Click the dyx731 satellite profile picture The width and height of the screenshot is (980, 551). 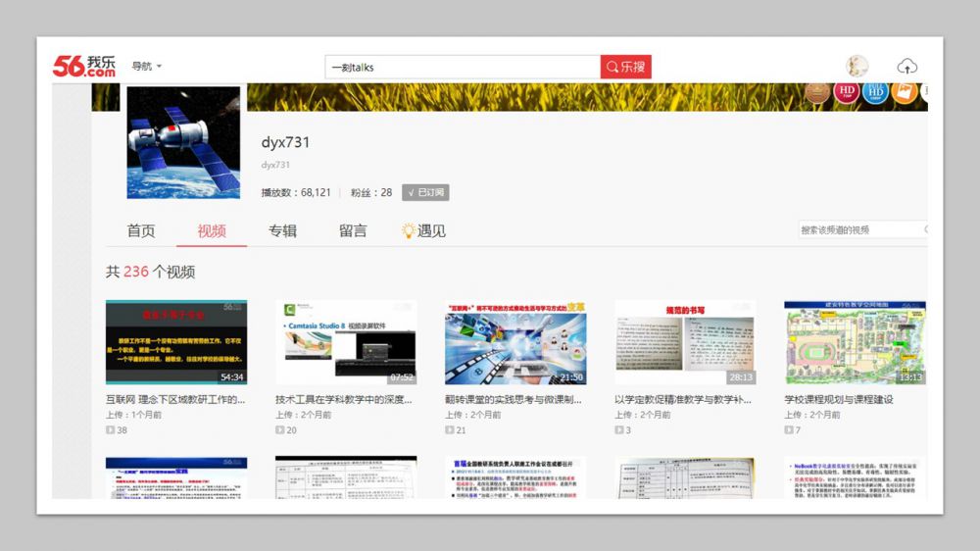(183, 143)
